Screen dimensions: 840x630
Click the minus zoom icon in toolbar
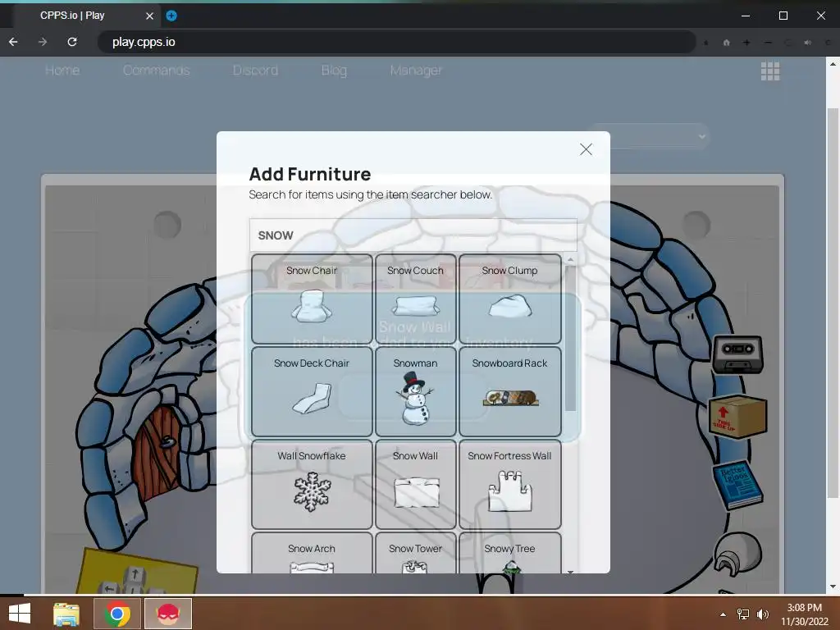[768, 43]
